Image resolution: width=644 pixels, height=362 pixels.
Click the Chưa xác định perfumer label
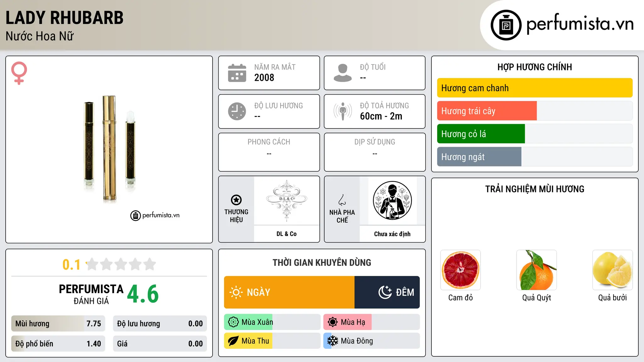392,234
